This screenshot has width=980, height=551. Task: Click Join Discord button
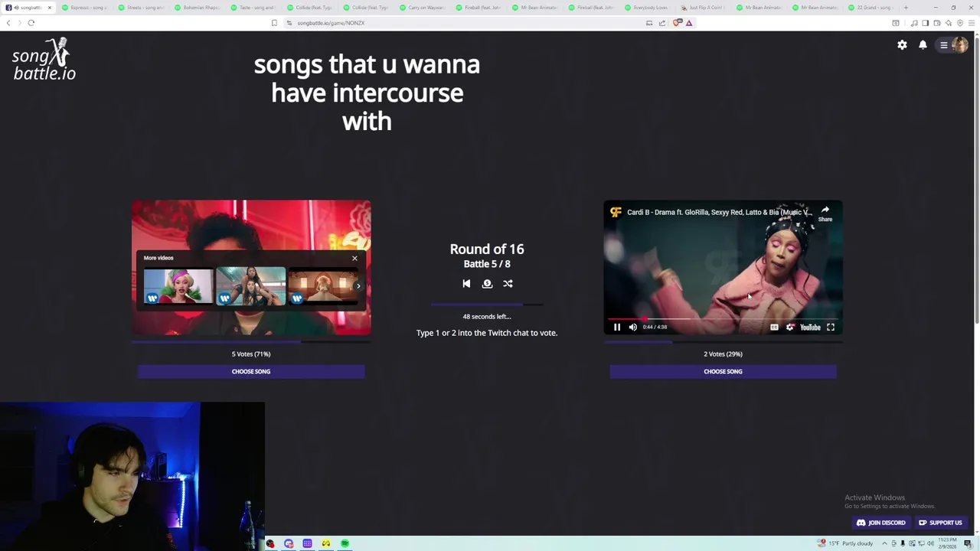[880, 523]
